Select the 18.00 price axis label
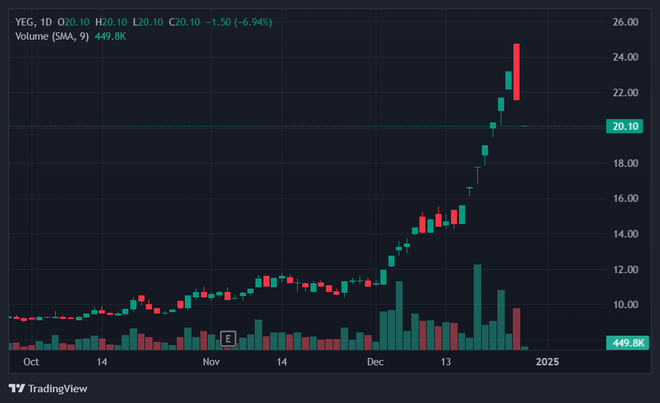 click(625, 163)
